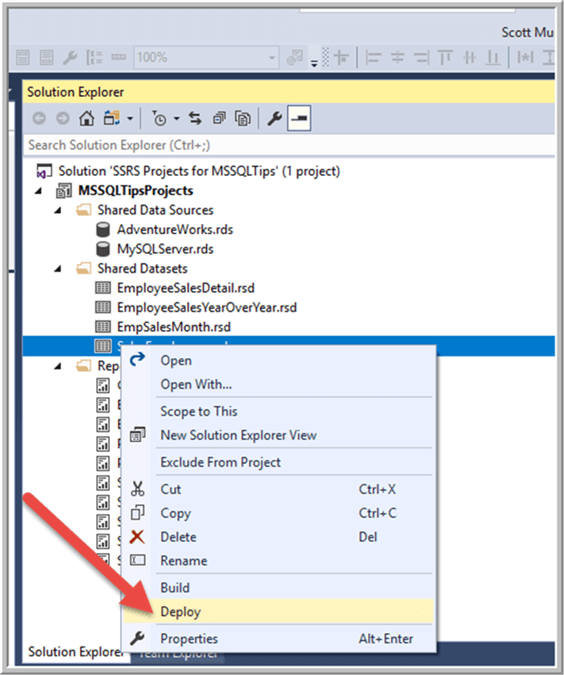The width and height of the screenshot is (564, 675).
Task: Collapse the Reports folder arrow
Action: coord(58,366)
